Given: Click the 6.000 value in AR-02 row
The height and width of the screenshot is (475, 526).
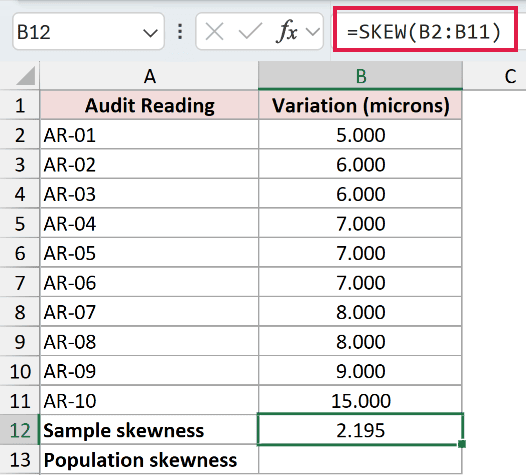Looking at the screenshot, I should (360, 164).
